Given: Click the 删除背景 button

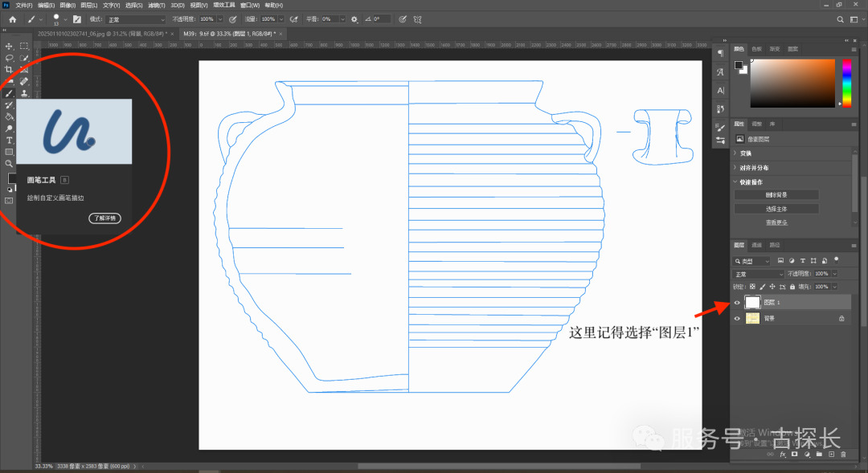Looking at the screenshot, I should 776,194.
